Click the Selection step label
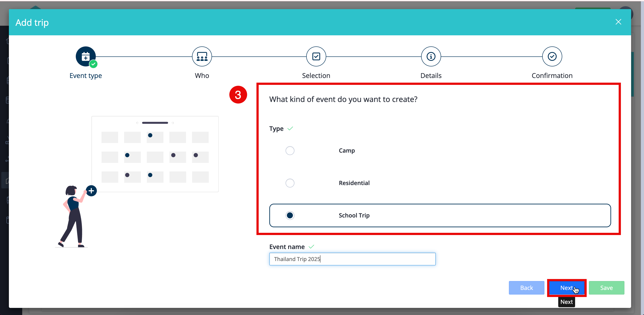This screenshot has width=644, height=315. click(316, 76)
